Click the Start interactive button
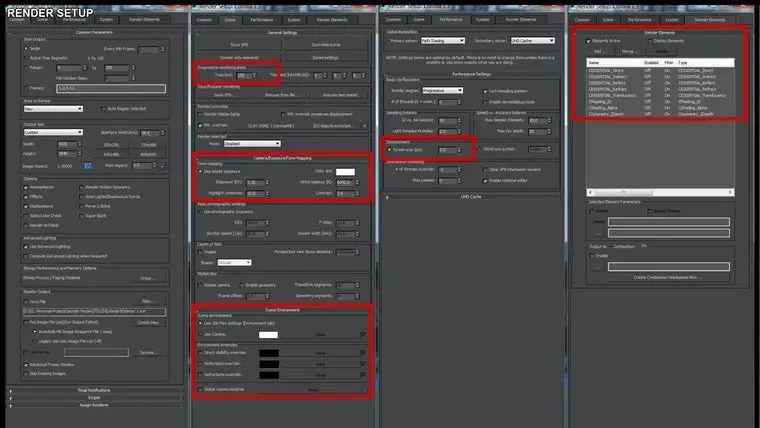This screenshot has width=760, height=428. point(325,45)
